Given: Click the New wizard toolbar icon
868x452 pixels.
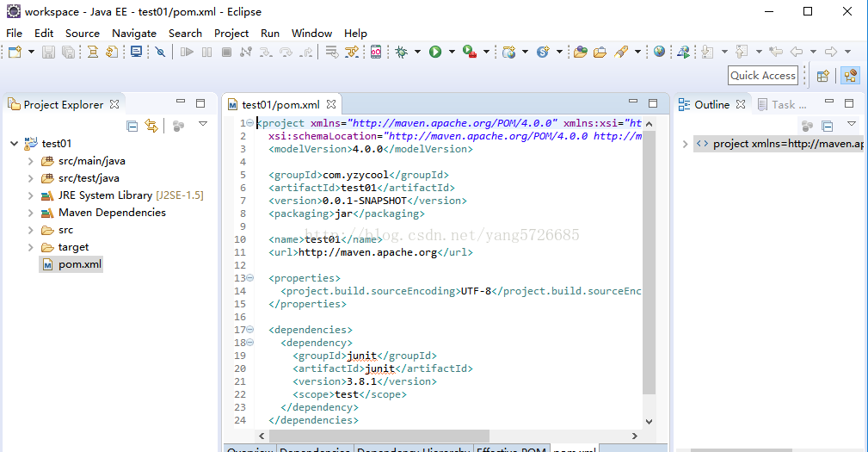Looking at the screenshot, I should pyautogui.click(x=15, y=52).
